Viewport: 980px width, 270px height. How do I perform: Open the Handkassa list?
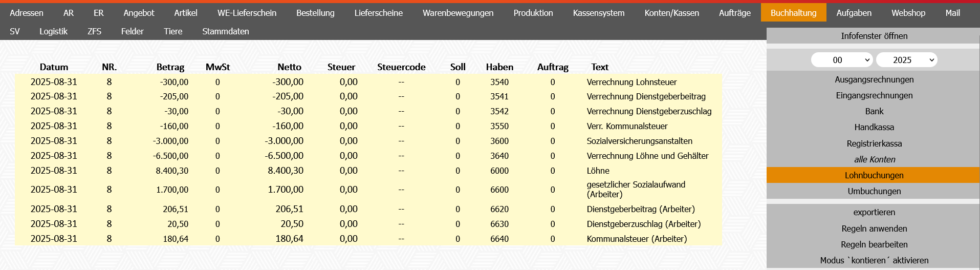[874, 127]
